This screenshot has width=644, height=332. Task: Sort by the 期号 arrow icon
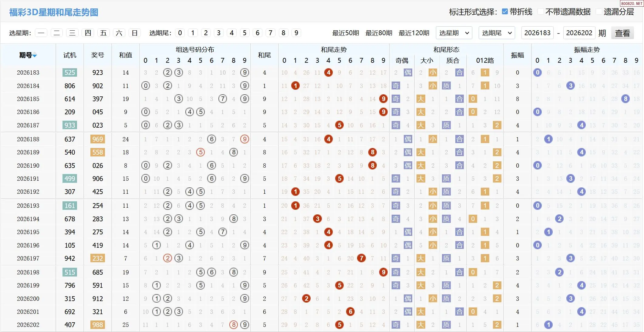(35, 55)
